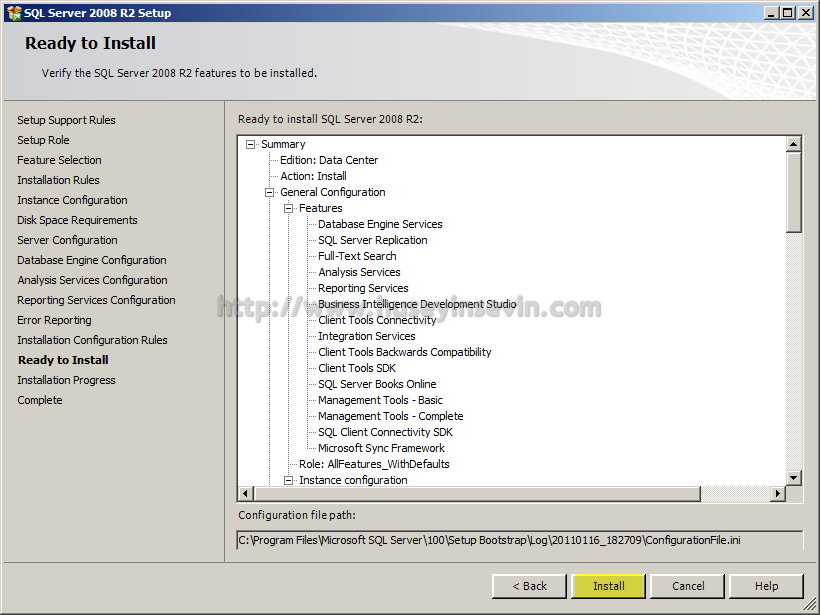This screenshot has height=615, width=820.
Task: Select 'Role: AllFeatures_WithDefaults' row
Action: point(374,464)
